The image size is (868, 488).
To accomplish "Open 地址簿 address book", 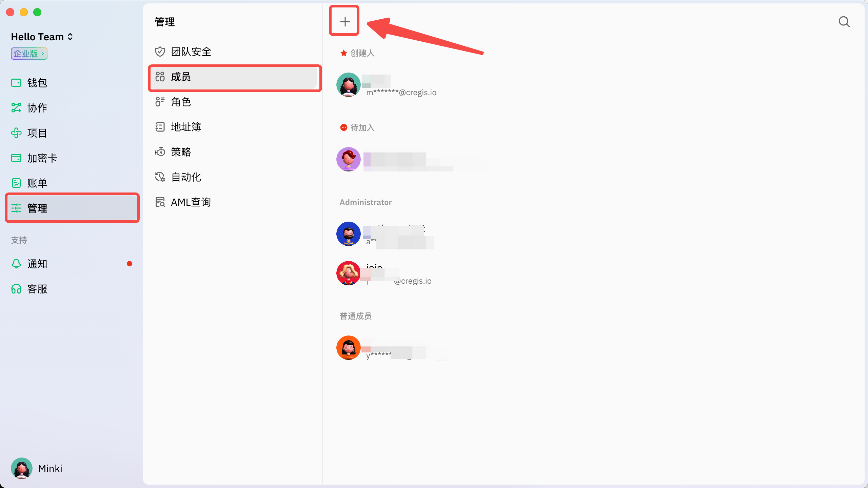I will coord(186,127).
